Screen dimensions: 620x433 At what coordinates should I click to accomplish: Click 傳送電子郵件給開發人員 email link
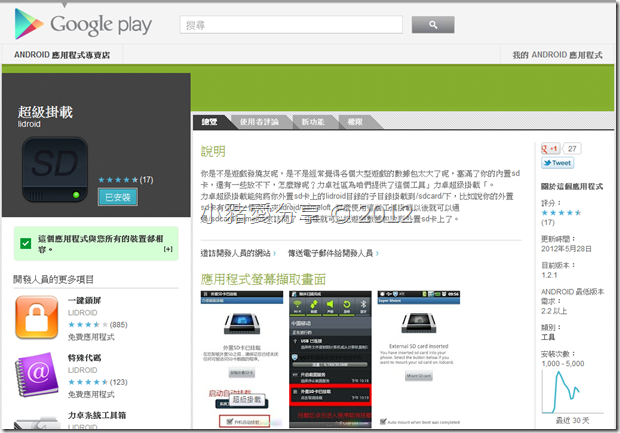click(333, 253)
